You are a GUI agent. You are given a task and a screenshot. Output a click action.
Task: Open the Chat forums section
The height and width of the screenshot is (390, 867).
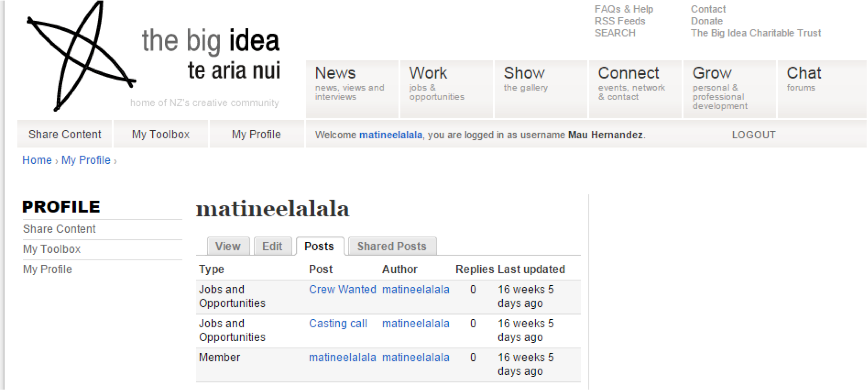click(x=822, y=89)
